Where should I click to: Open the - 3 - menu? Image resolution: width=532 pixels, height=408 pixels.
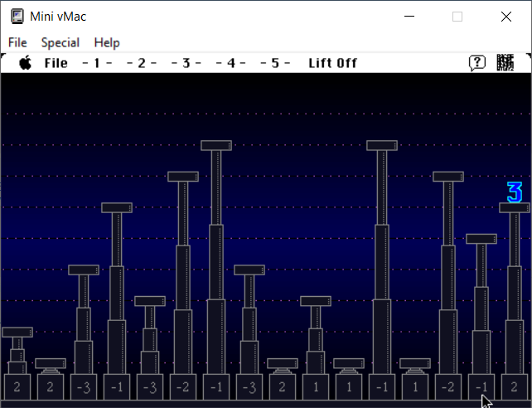pos(186,63)
